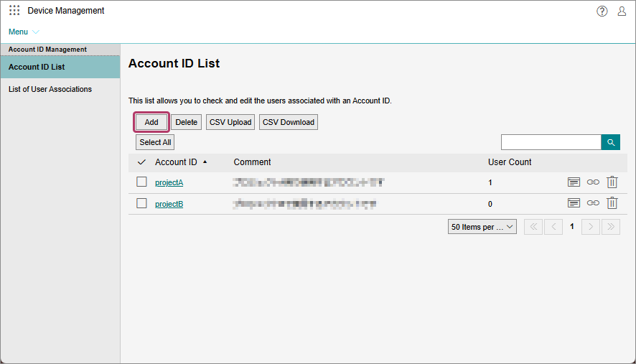Open the 50 Items per page dropdown
Image resolution: width=636 pixels, height=364 pixels.
click(482, 227)
